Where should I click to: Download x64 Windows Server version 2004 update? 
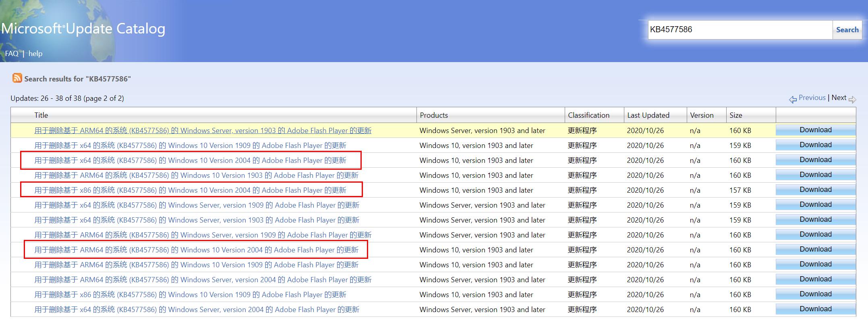tap(815, 309)
